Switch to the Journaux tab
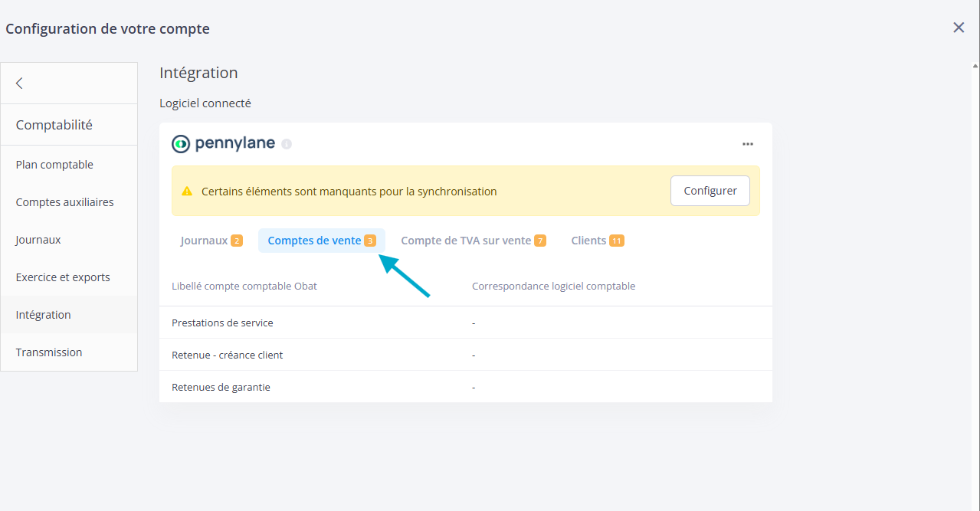This screenshot has width=980, height=511. point(211,241)
